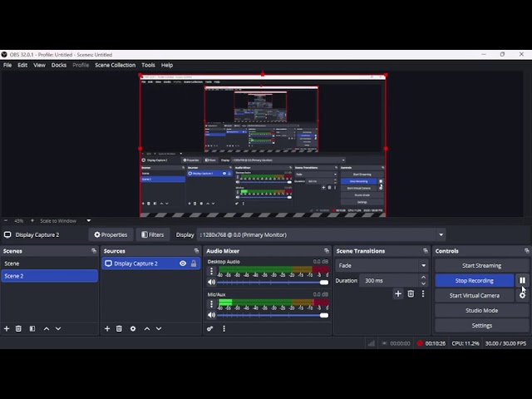The height and width of the screenshot is (399, 532).
Task: Add a new source with plus icon
Action: 107,328
